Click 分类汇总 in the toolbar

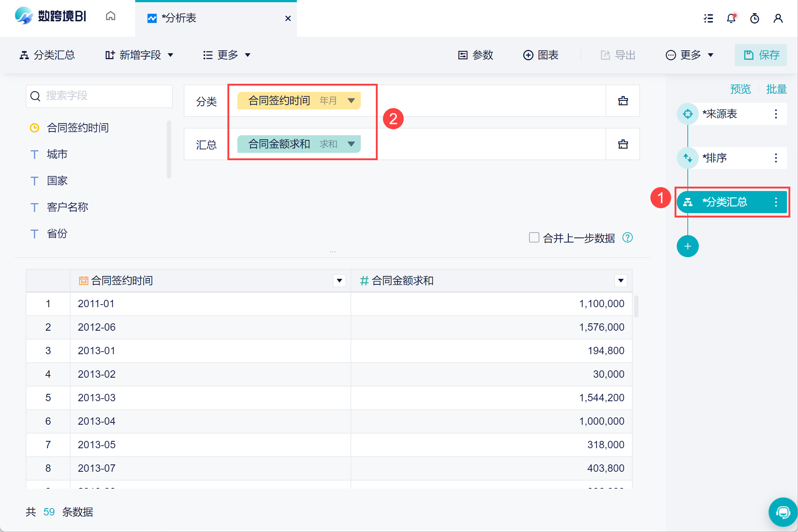[47, 55]
